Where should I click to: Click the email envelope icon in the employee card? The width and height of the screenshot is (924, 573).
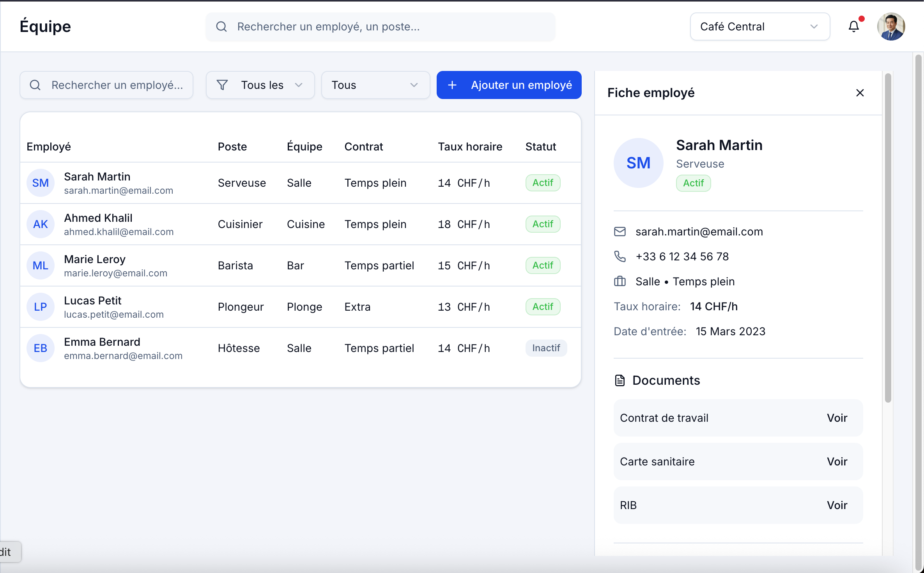620,232
